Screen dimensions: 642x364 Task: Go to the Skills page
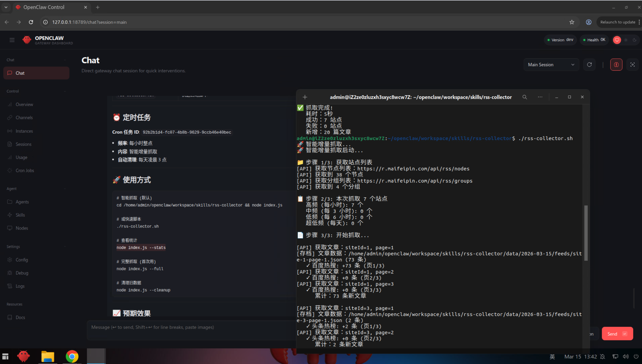tap(20, 215)
